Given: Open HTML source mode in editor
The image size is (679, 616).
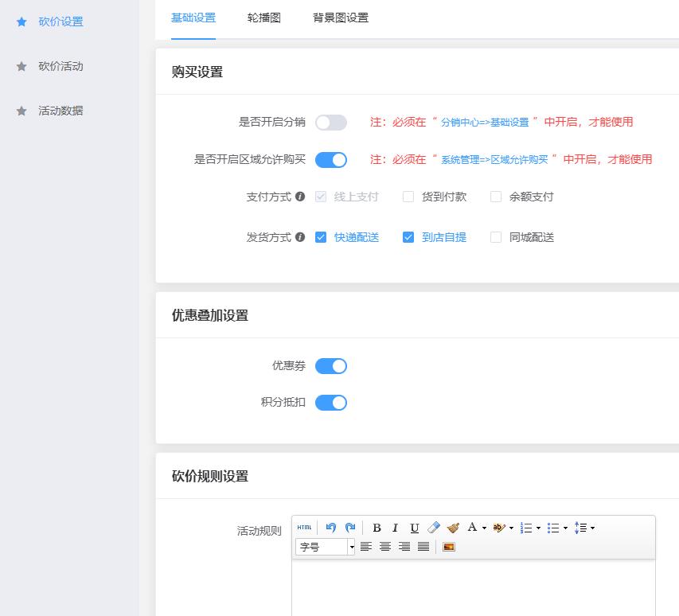Looking at the screenshot, I should coord(304,527).
